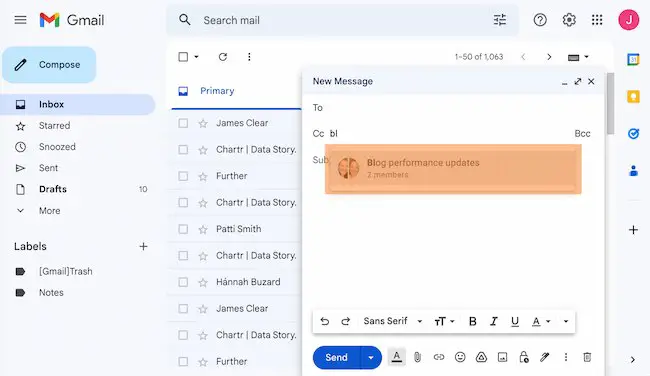Tick the select-all checkbox
This screenshot has width=650, height=376.
point(183,57)
